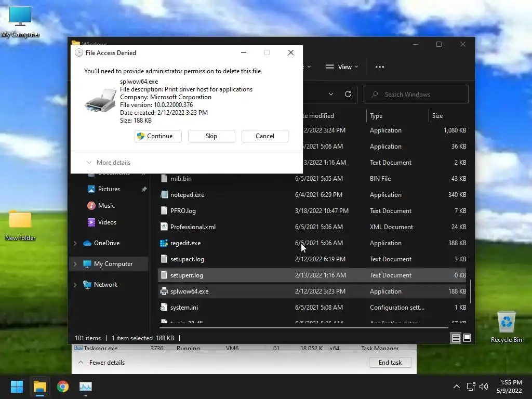This screenshot has width=532, height=399.
Task: Click the Search Windows field
Action: point(416,95)
